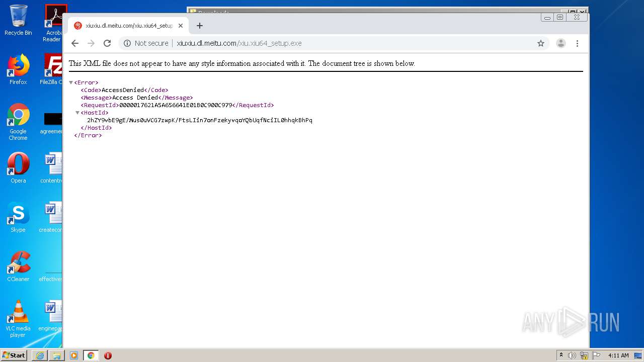
Task: Click the RequestId value 0000017621A5A656641E01B0C900C979
Action: tap(176, 105)
